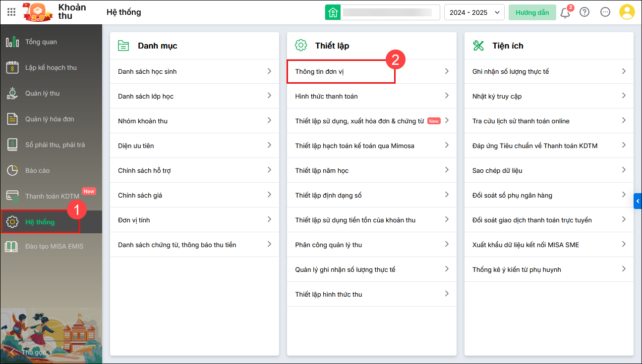Click the Hướng dẫn button
The image size is (642, 364).
tap(532, 12)
